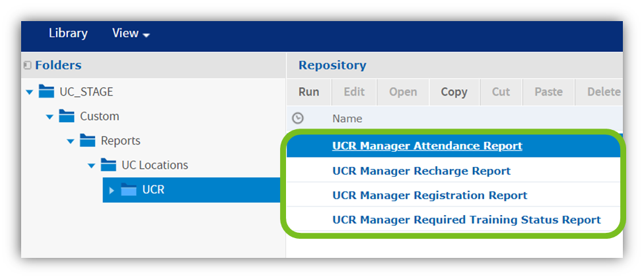The image size is (644, 279).
Task: Collapse the Folders panel using its header icon
Action: point(27,65)
